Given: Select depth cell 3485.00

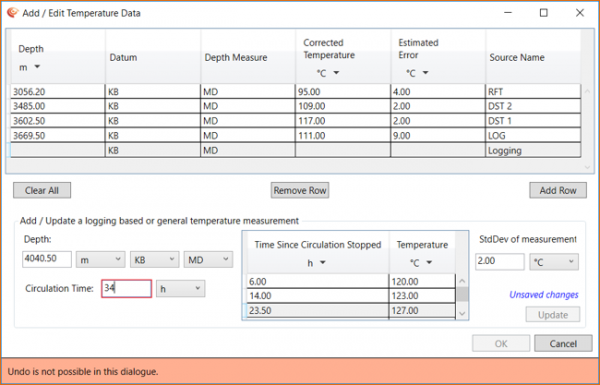Looking at the screenshot, I should click(x=58, y=106).
